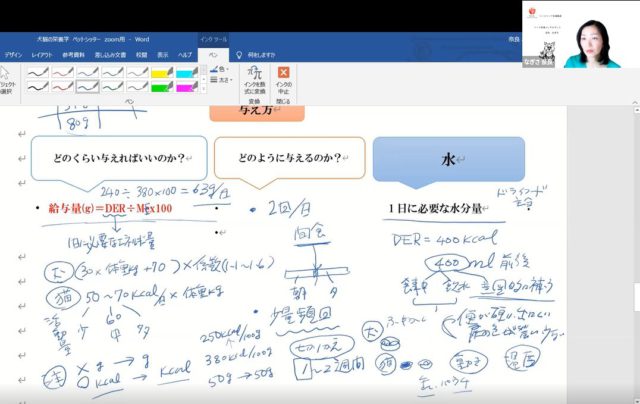Screen dimensions: 640x404
Task: Select the green highlighter pen
Action: (162, 86)
